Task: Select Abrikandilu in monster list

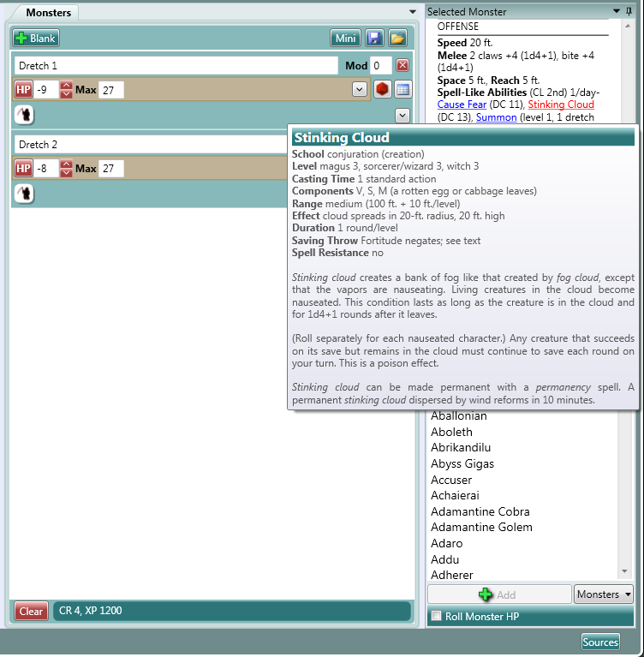Action: [x=461, y=447]
